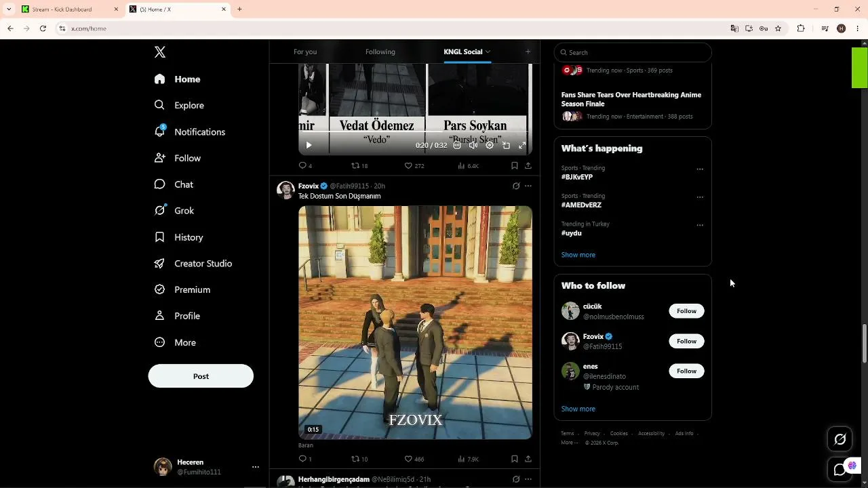Open the floating Grok button
The width and height of the screenshot is (868, 488).
[x=840, y=439]
